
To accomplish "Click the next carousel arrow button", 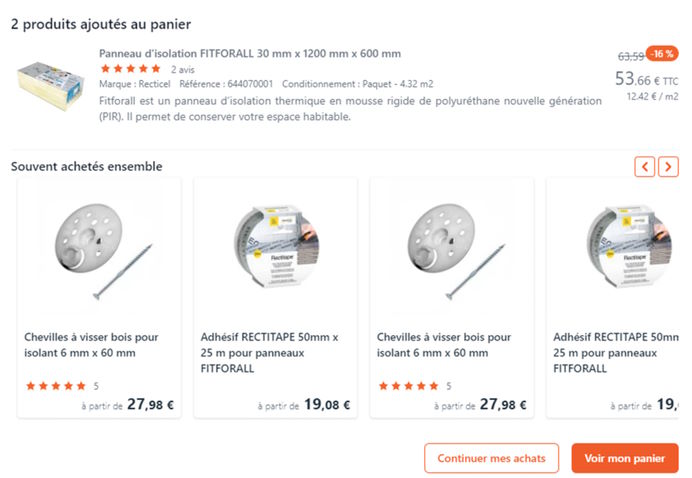I will point(669,167).
